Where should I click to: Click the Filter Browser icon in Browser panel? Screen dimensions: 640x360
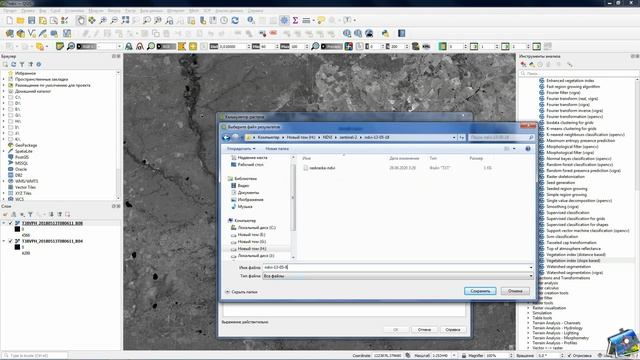click(x=22, y=64)
